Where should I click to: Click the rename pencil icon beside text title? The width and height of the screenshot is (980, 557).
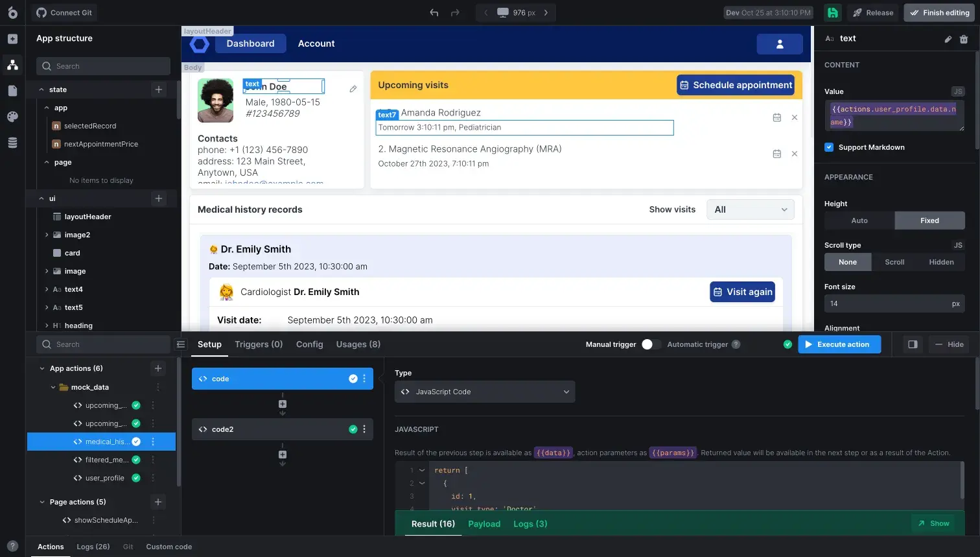(x=948, y=39)
